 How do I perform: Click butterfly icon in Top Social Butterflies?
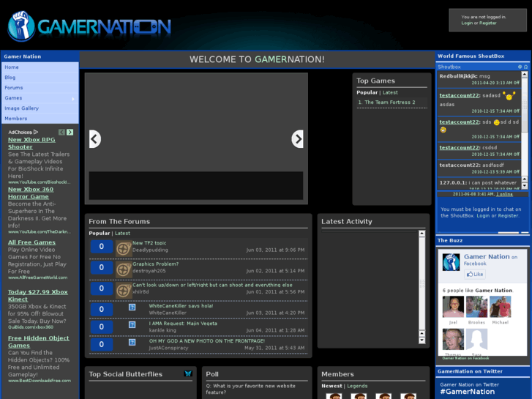[188, 374]
